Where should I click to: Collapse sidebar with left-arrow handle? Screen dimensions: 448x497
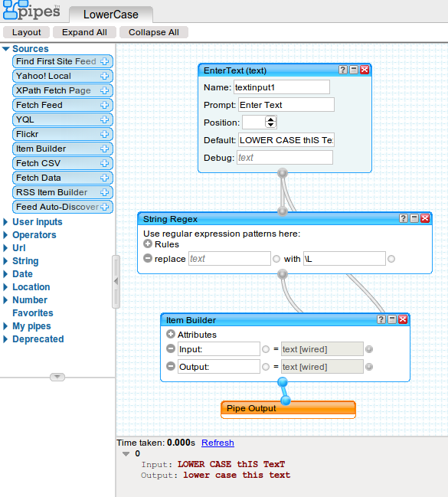[x=116, y=282]
